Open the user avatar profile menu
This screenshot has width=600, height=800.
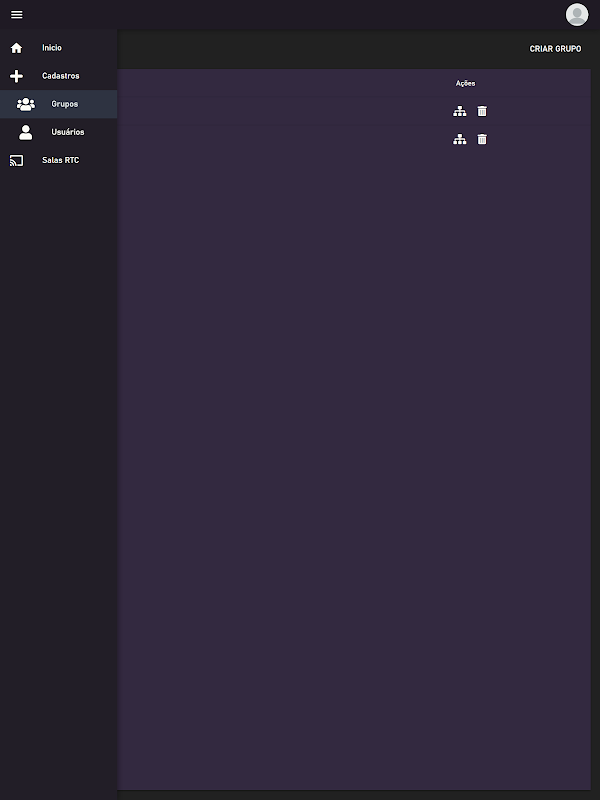pos(577,14)
